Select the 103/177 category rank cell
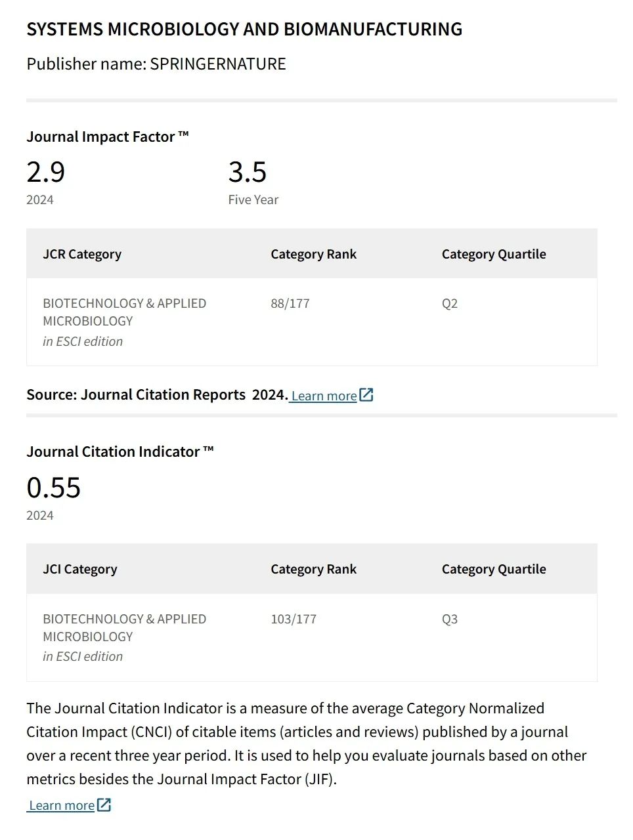Image resolution: width=633 pixels, height=840 pixels. point(294,619)
